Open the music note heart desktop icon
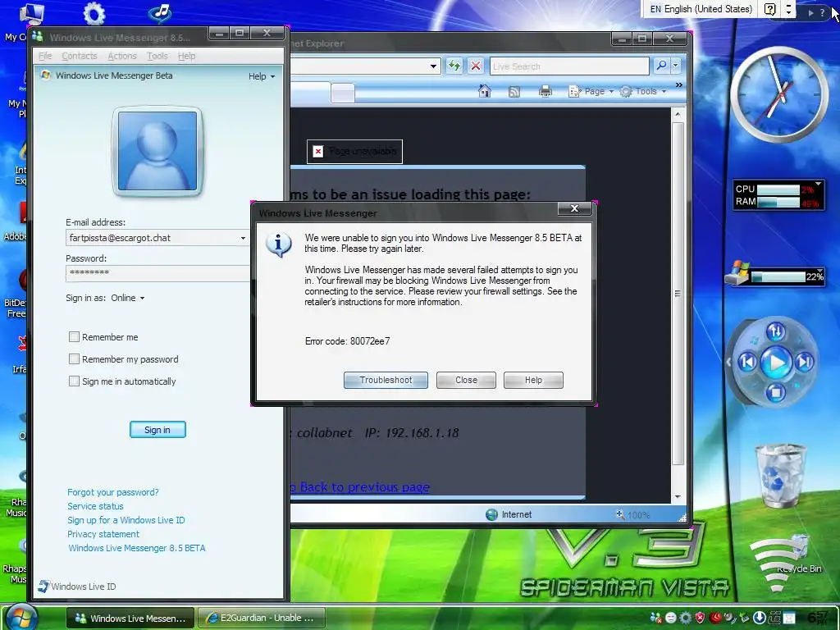Screen dimensions: 840x630 160,13
